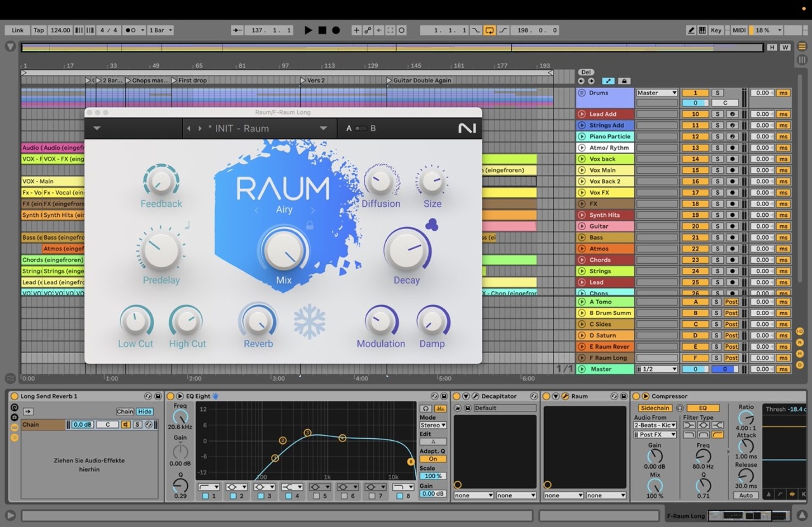This screenshot has height=527, width=812.
Task: Toggle the Follow playback button
Action: (237, 30)
